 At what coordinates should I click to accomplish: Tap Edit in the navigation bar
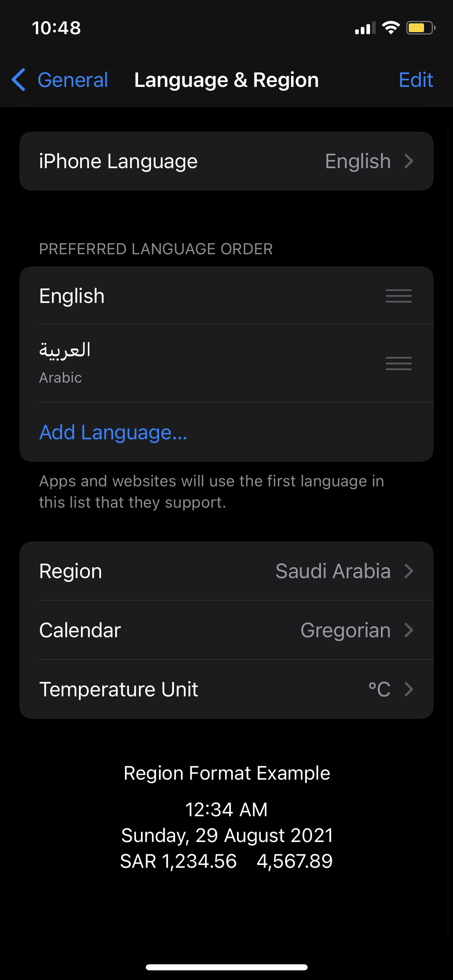(x=416, y=80)
